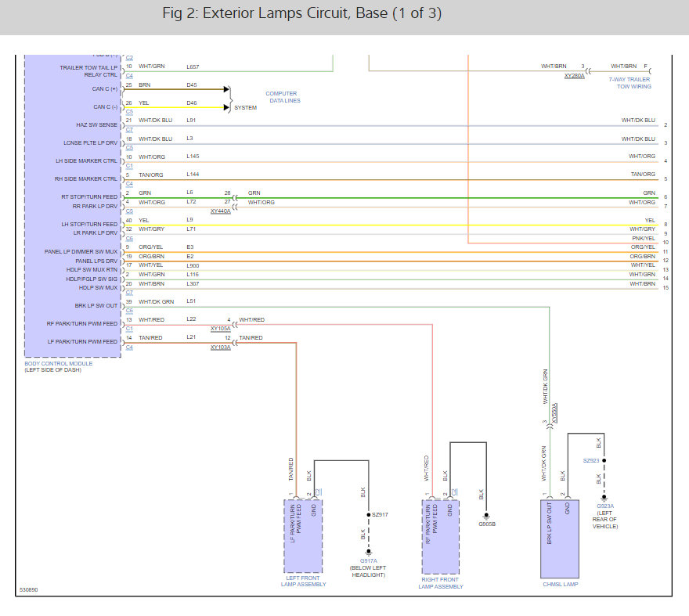Image resolution: width=689 pixels, height=616 pixels.
Task: Click the diagram number 530890
Action: tap(28, 590)
